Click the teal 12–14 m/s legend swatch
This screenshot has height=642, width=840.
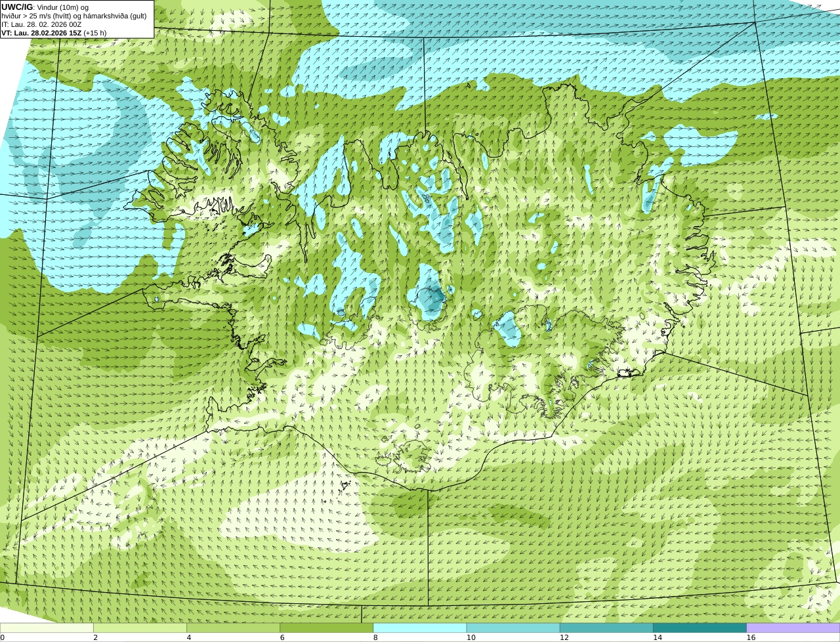(606, 628)
